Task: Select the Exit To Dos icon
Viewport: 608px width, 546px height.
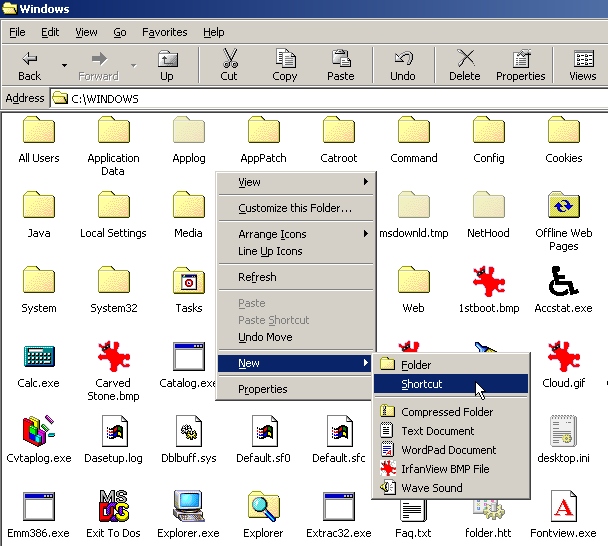Action: pyautogui.click(x=114, y=506)
